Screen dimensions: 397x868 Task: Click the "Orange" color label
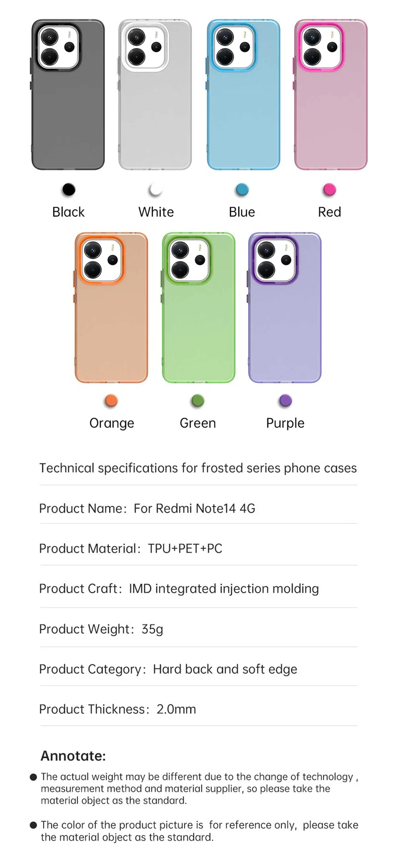click(112, 423)
